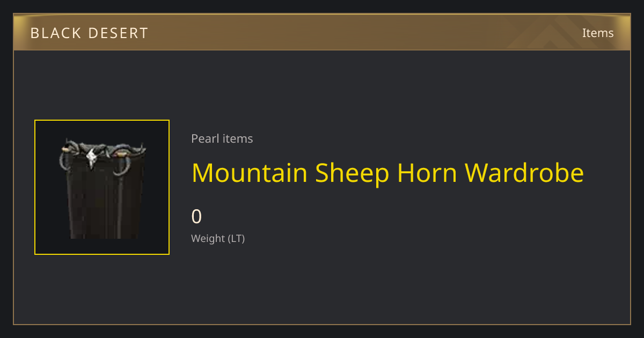This screenshot has width=644, height=338.
Task: Click the Weight (LT) label
Action: click(x=218, y=239)
